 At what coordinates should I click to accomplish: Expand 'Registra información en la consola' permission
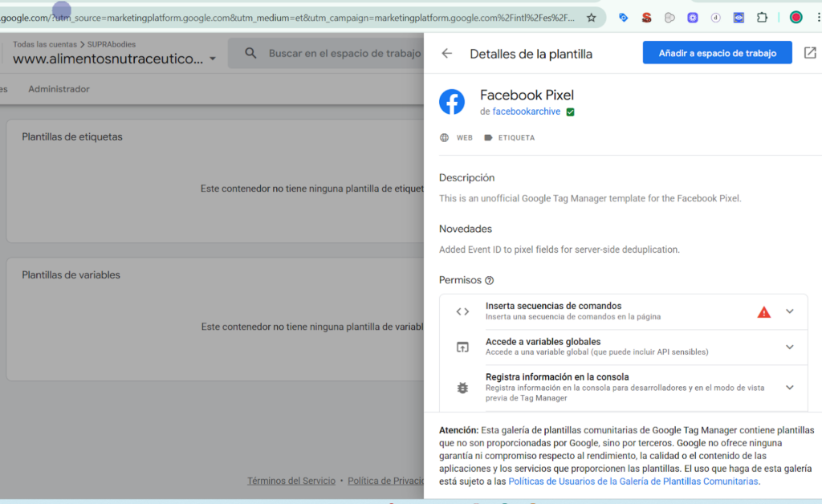[789, 387]
